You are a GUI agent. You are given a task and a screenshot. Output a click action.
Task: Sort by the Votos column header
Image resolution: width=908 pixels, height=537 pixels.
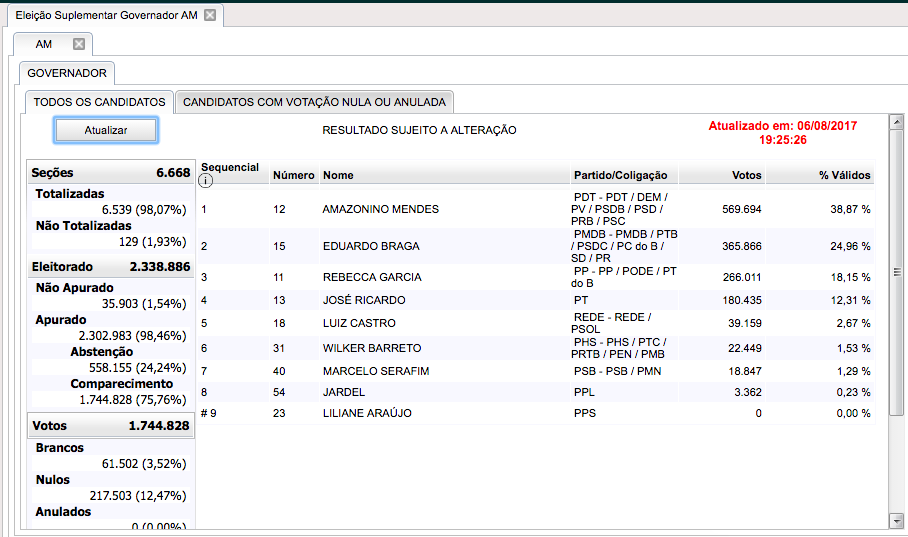coord(746,175)
